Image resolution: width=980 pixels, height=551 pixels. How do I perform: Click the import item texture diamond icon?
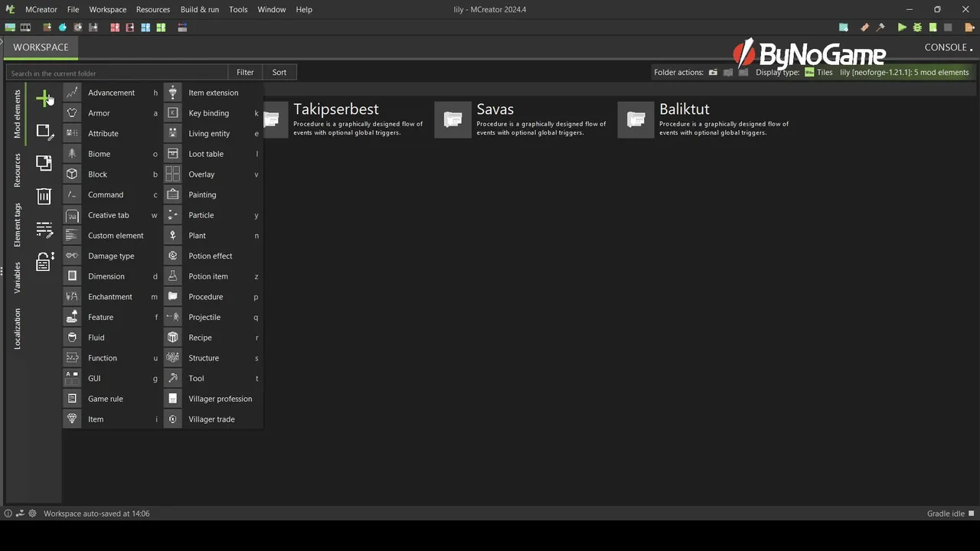[63, 28]
